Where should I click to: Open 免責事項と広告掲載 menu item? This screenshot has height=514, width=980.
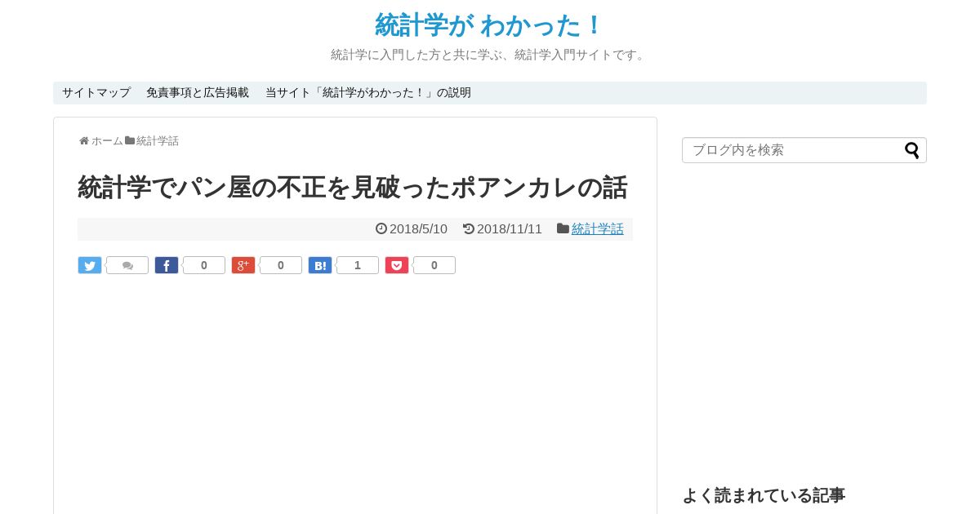[198, 93]
